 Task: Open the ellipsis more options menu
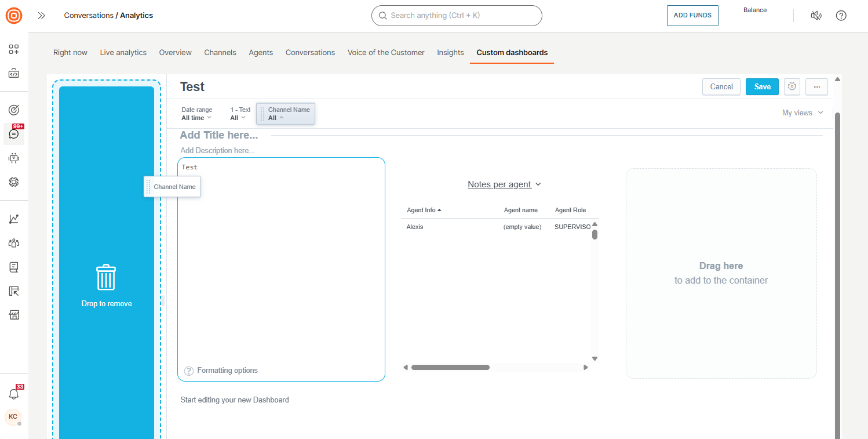[816, 86]
